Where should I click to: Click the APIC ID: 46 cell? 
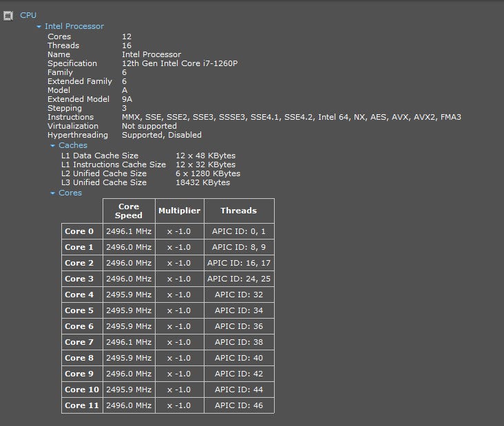point(239,405)
